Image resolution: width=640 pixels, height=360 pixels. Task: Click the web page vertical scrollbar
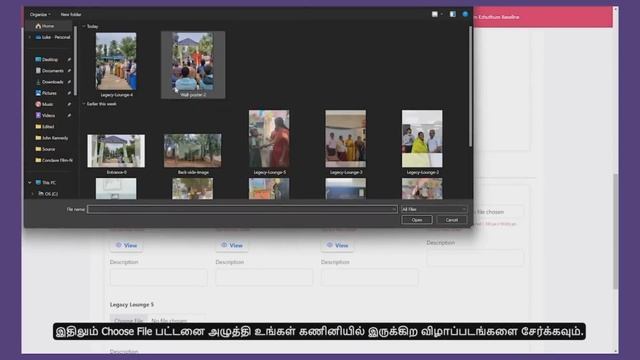pos(616,232)
